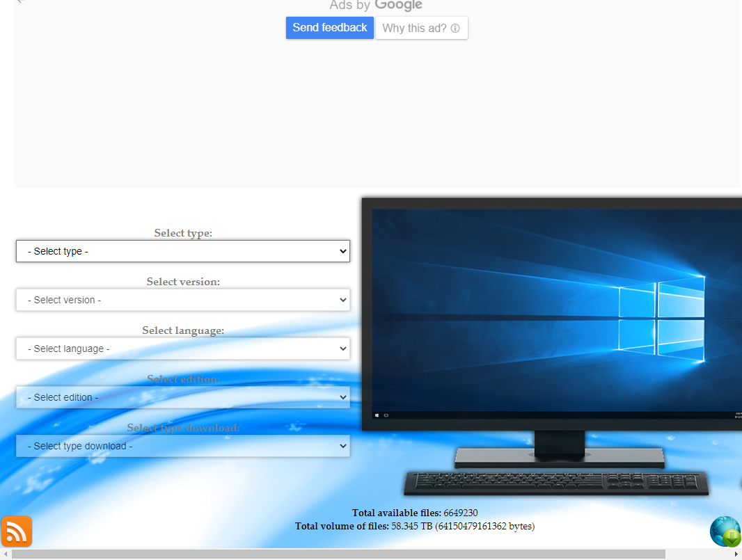742x560 pixels.
Task: Click the scroll right arrow
Action: (x=736, y=554)
